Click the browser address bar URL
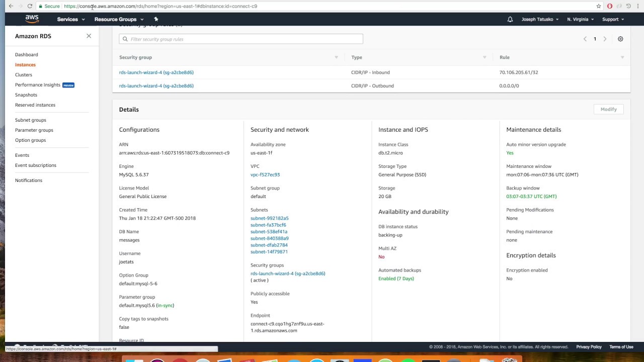The height and width of the screenshot is (362, 644). 160,6
